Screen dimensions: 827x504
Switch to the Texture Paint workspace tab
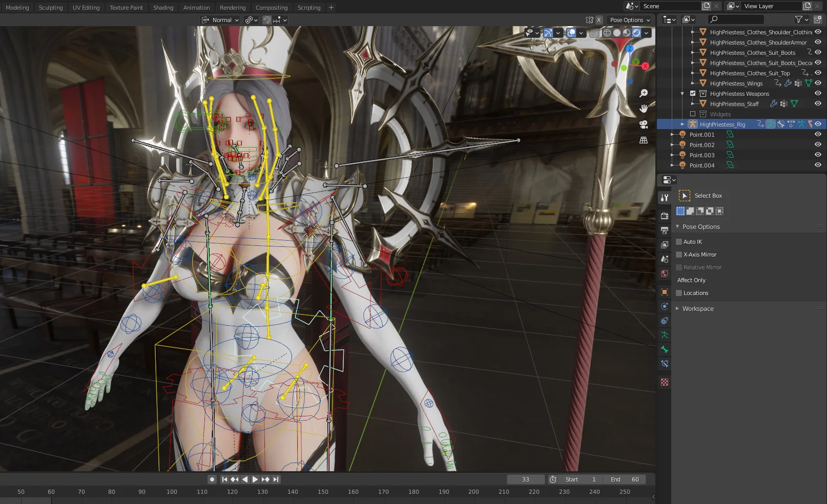click(x=126, y=7)
